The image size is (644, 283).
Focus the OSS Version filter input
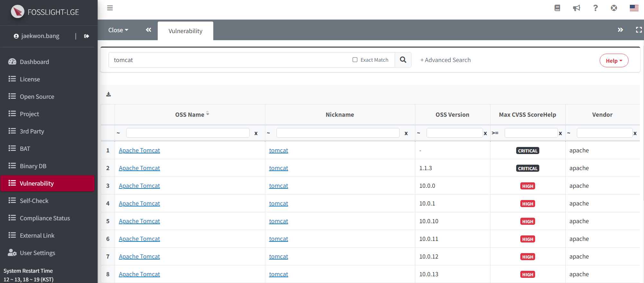454,133
